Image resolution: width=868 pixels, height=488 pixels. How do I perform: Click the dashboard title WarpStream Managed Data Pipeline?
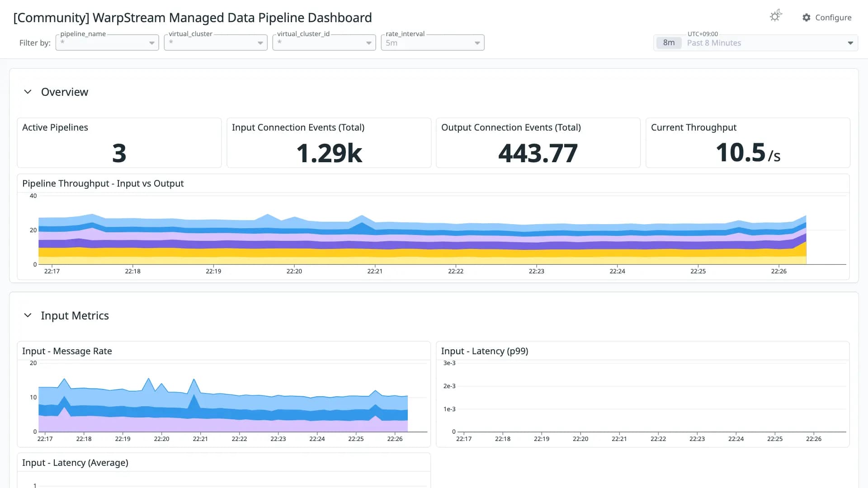[x=193, y=18]
